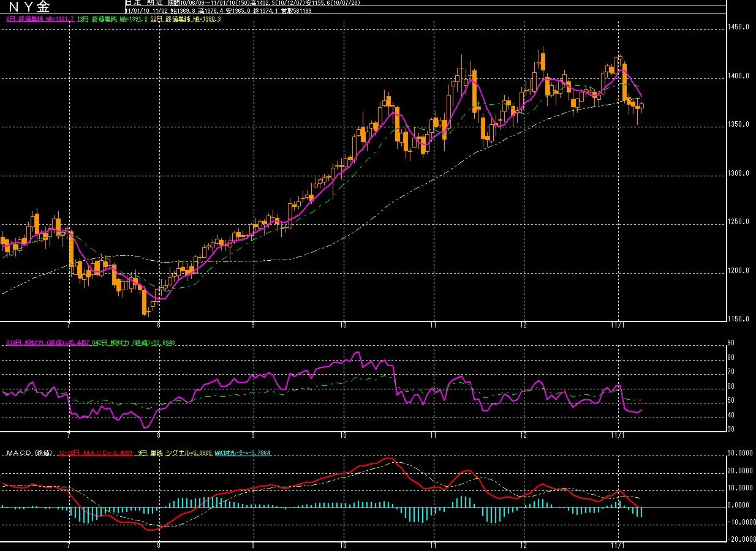The width and height of the screenshot is (756, 551).
Task: Click the 20.0000 MACD axis label
Action: 740,471
